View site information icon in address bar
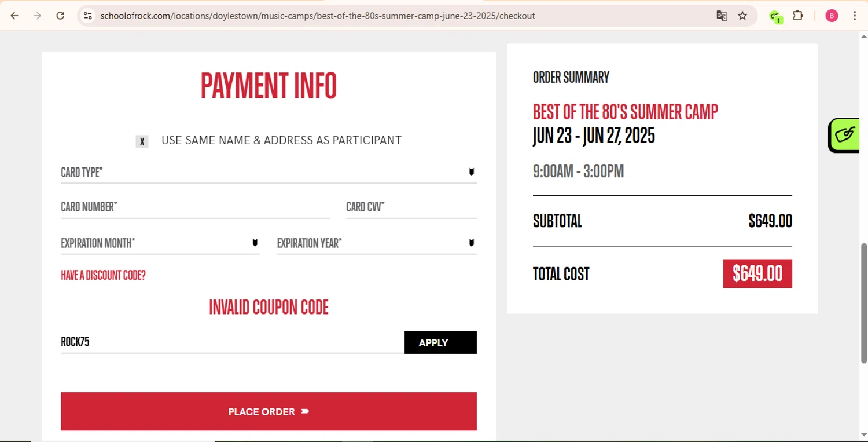The height and width of the screenshot is (442, 868). click(88, 16)
